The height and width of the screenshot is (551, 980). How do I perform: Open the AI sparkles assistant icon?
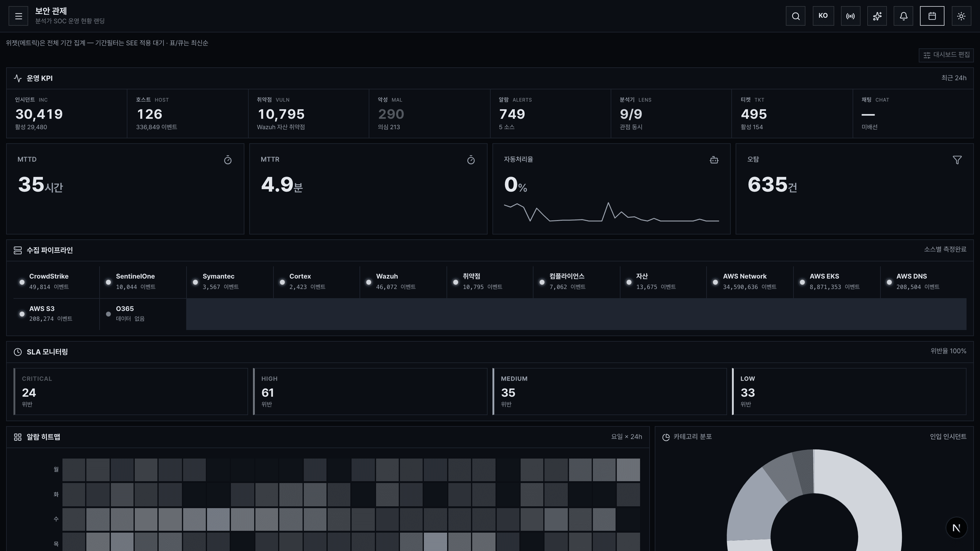877,16
